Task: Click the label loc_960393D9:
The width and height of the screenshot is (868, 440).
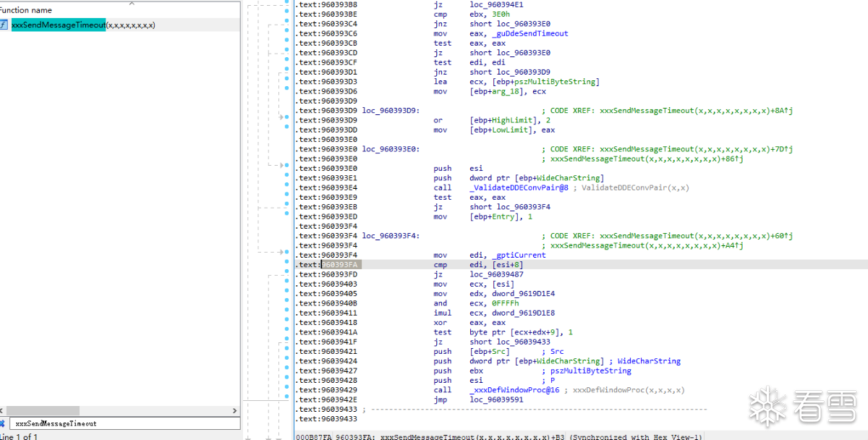Action: pyautogui.click(x=391, y=111)
